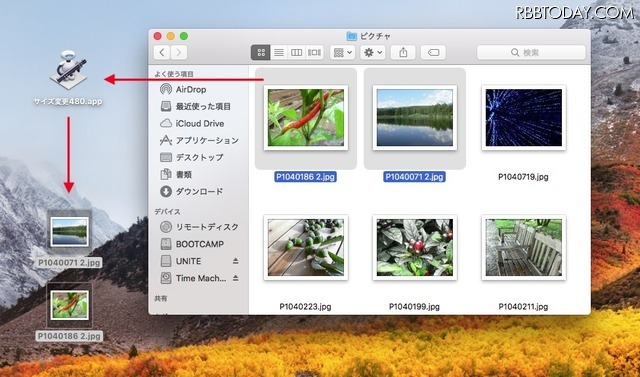The width and height of the screenshot is (640, 377).
Task: Select the red berries thumbnail P1040199.jpg
Action: 415,247
